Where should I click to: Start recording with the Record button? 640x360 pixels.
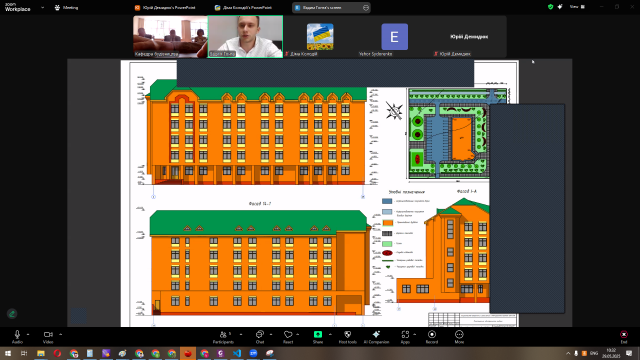tap(432, 337)
